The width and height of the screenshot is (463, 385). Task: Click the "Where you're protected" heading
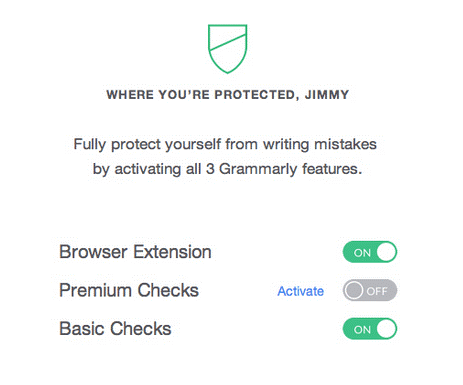coord(228,95)
